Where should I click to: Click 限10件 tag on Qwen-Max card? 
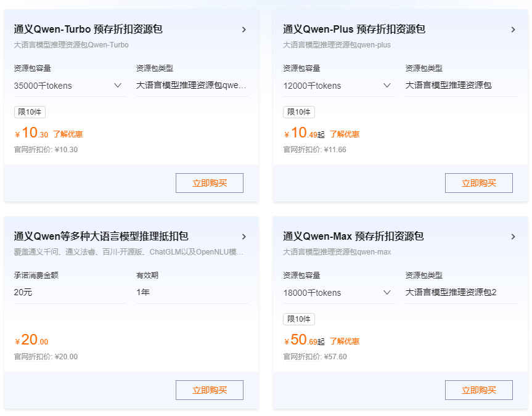(x=299, y=319)
